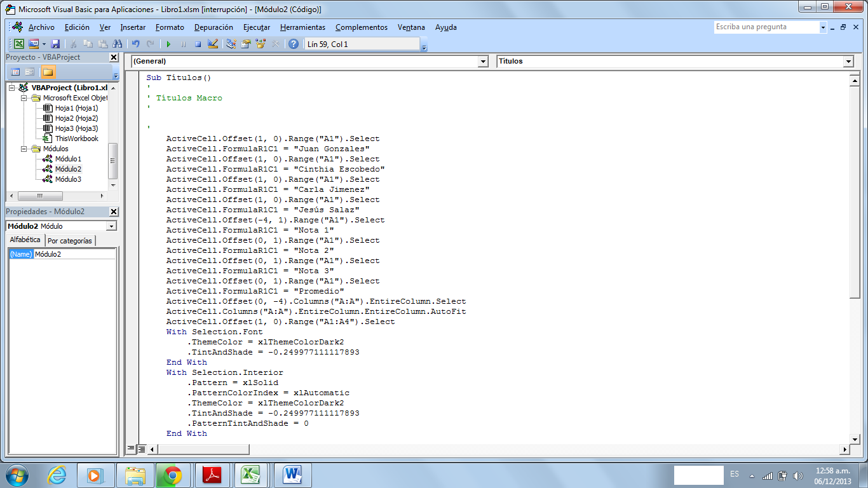Click the Paste clipboard icon

pyautogui.click(x=102, y=44)
